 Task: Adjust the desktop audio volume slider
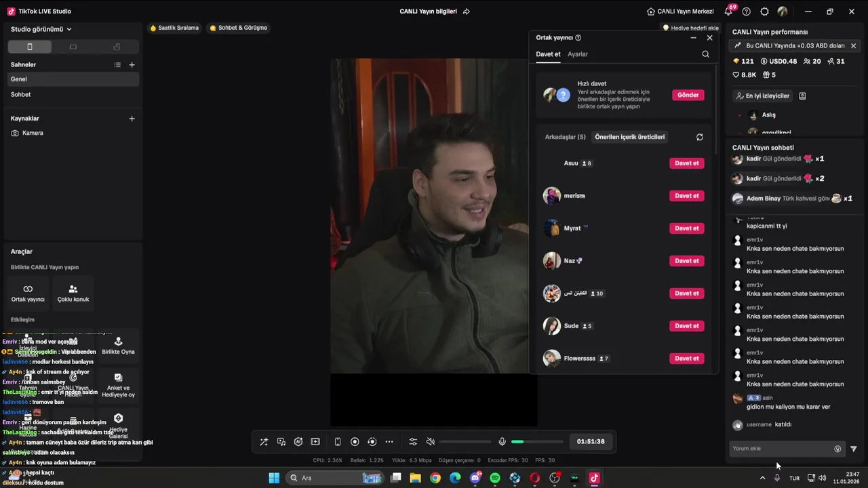tap(465, 442)
